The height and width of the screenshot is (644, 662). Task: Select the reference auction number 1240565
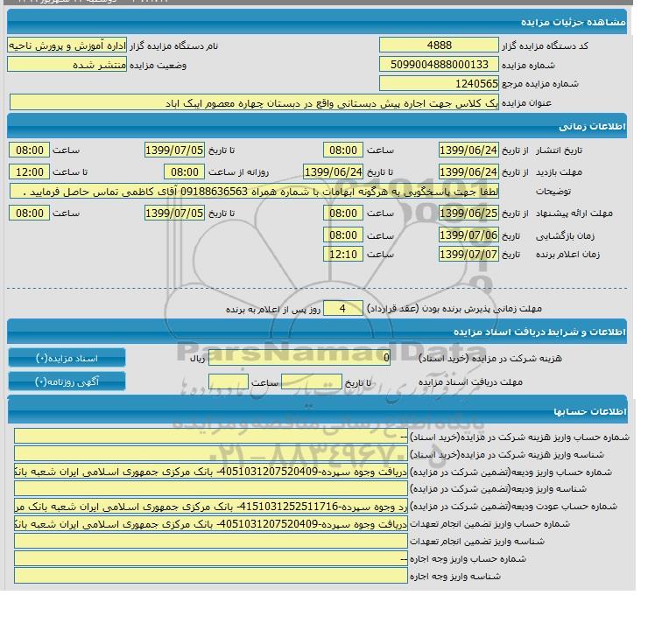point(439,83)
